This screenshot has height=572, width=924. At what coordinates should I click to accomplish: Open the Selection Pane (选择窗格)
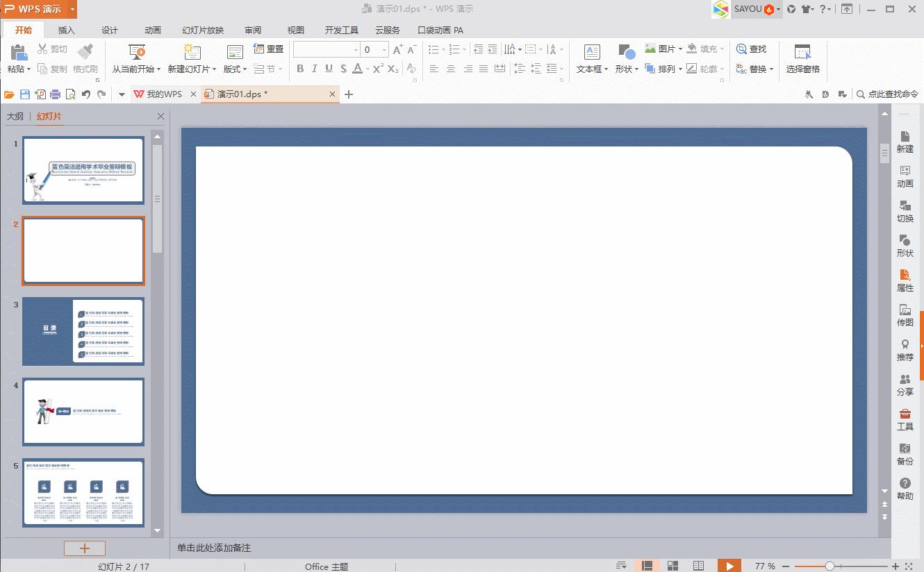pyautogui.click(x=803, y=59)
